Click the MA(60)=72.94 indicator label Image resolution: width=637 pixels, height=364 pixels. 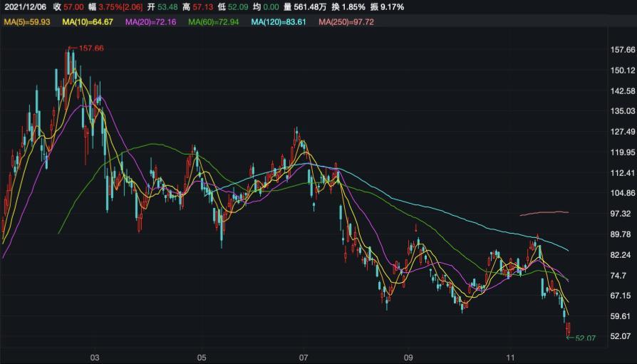pos(213,22)
